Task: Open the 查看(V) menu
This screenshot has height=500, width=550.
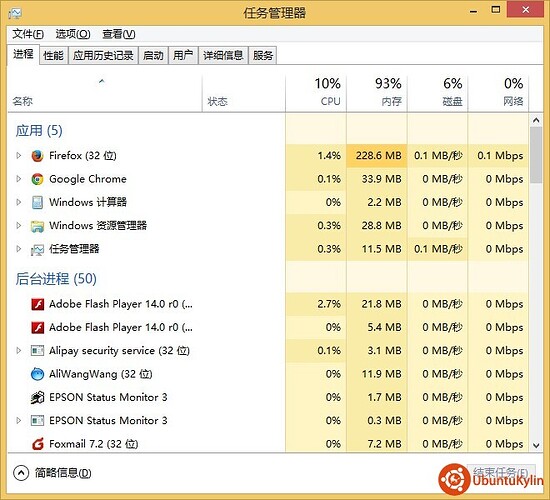Action: [119, 34]
